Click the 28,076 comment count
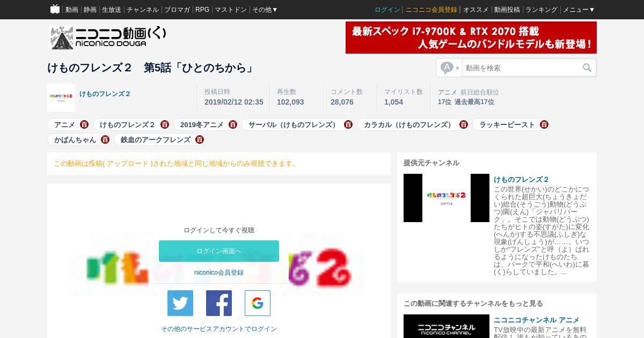 click(342, 102)
